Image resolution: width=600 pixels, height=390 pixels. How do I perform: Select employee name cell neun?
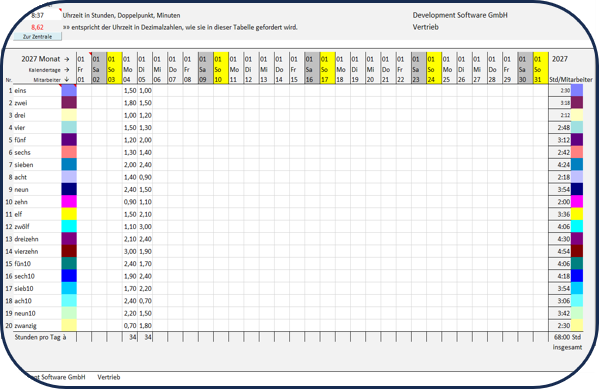click(38, 189)
